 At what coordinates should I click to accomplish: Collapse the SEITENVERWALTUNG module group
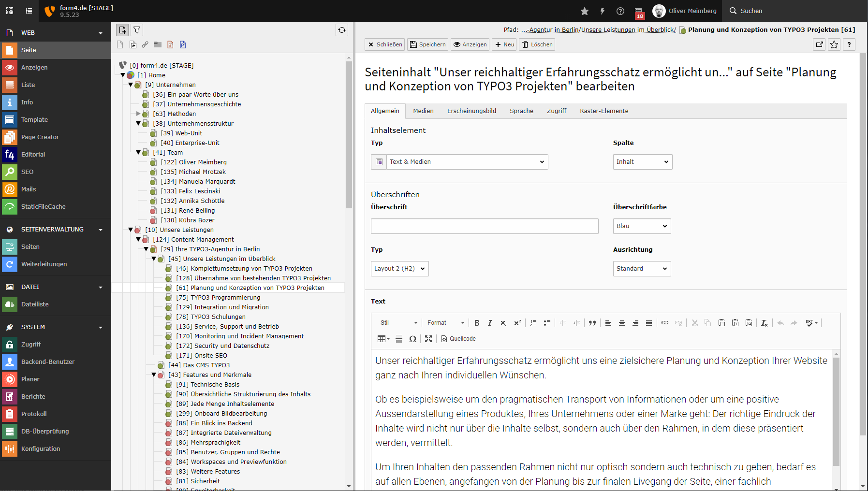pyautogui.click(x=56, y=230)
